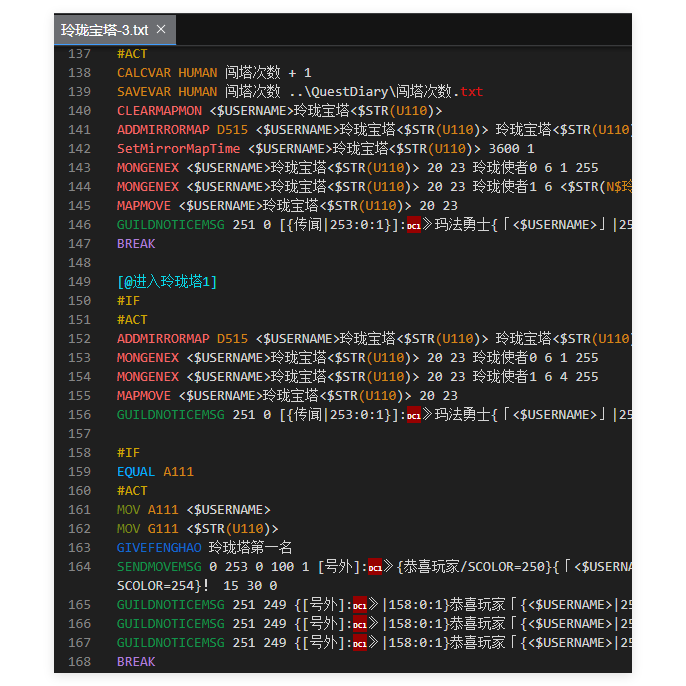Click the red DC1 icon on line 165
The image size is (686, 686).
coord(360,605)
